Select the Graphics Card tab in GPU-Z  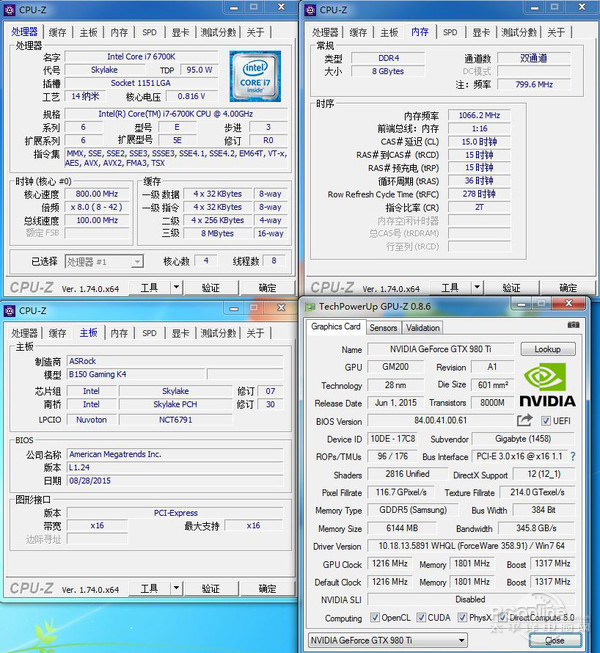point(336,327)
